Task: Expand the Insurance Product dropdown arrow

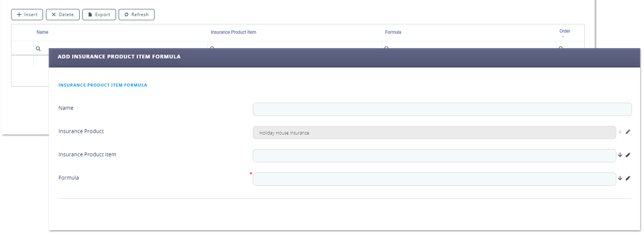Action: [620, 132]
